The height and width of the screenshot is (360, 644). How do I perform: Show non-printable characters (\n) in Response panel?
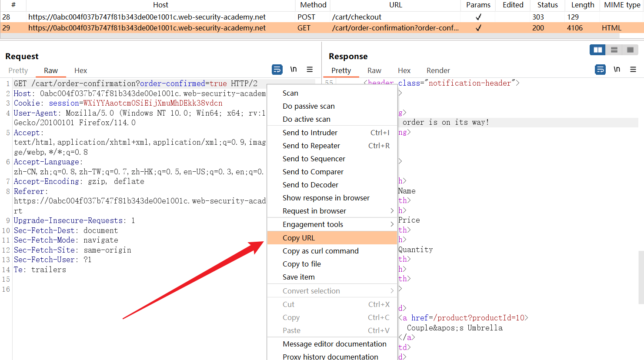(x=617, y=70)
